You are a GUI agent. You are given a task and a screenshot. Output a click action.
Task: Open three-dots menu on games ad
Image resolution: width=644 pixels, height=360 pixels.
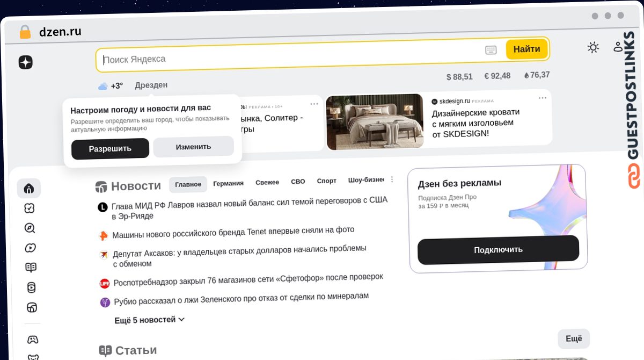(314, 104)
